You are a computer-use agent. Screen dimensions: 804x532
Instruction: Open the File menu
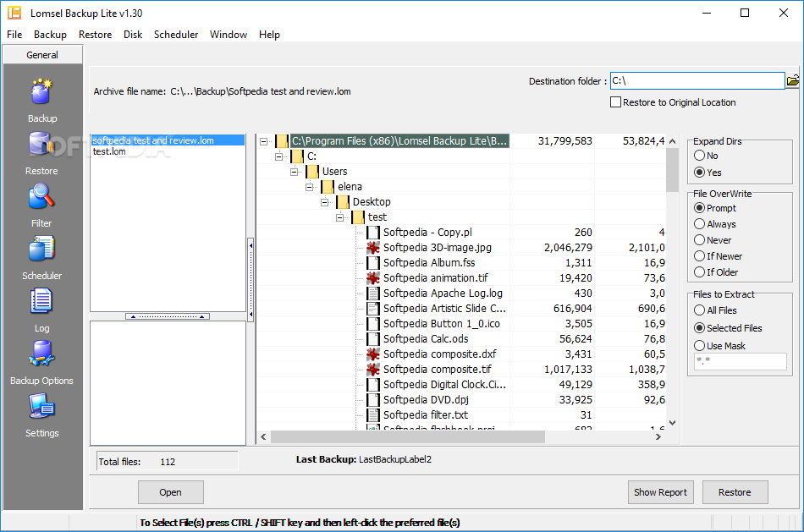pyautogui.click(x=14, y=35)
